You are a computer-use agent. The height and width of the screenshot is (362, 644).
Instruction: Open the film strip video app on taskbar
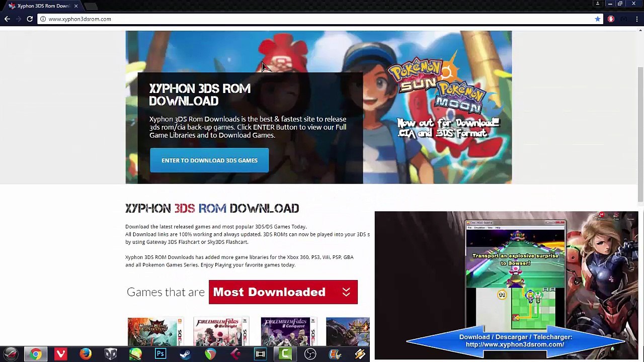(260, 354)
